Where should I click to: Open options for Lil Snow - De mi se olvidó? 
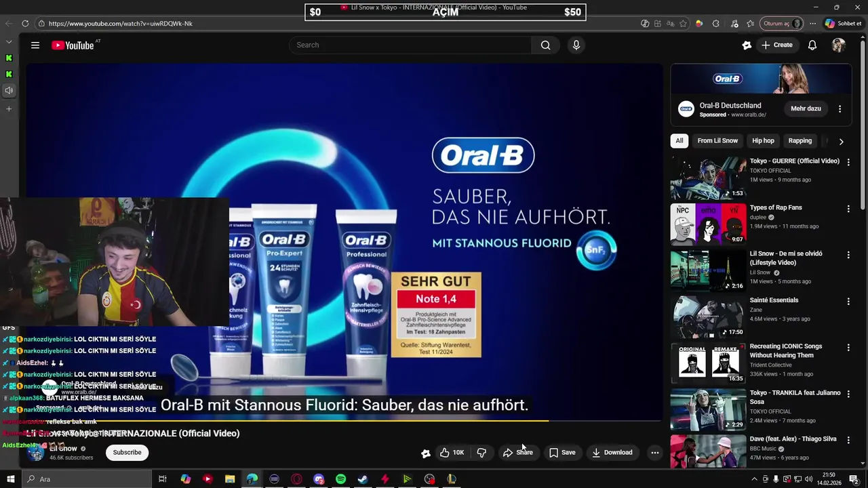[848, 255]
